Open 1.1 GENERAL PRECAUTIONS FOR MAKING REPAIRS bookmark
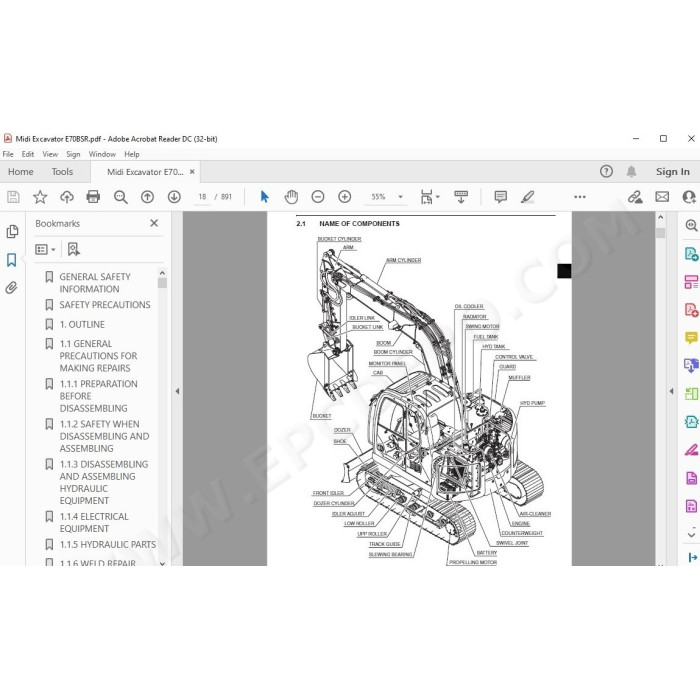 [98, 356]
